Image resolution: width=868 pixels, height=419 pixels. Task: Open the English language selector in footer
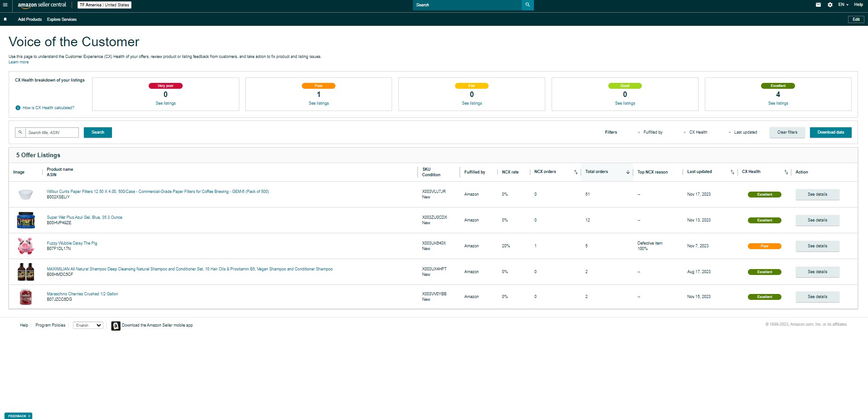click(88, 325)
